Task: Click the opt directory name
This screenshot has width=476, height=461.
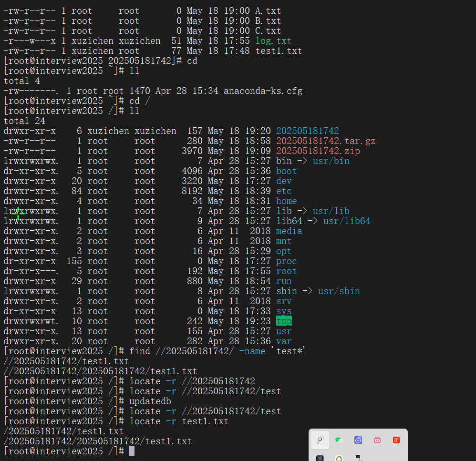Action: pyautogui.click(x=284, y=251)
